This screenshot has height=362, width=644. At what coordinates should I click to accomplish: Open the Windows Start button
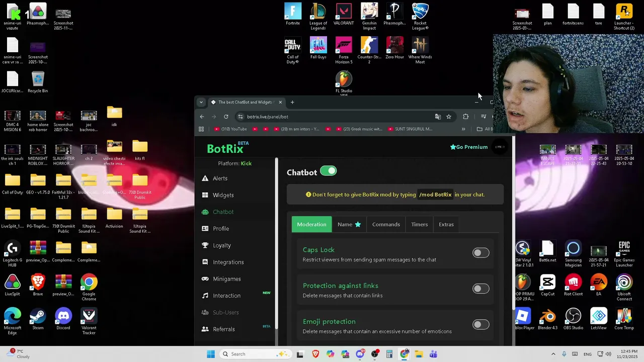pos(211,354)
